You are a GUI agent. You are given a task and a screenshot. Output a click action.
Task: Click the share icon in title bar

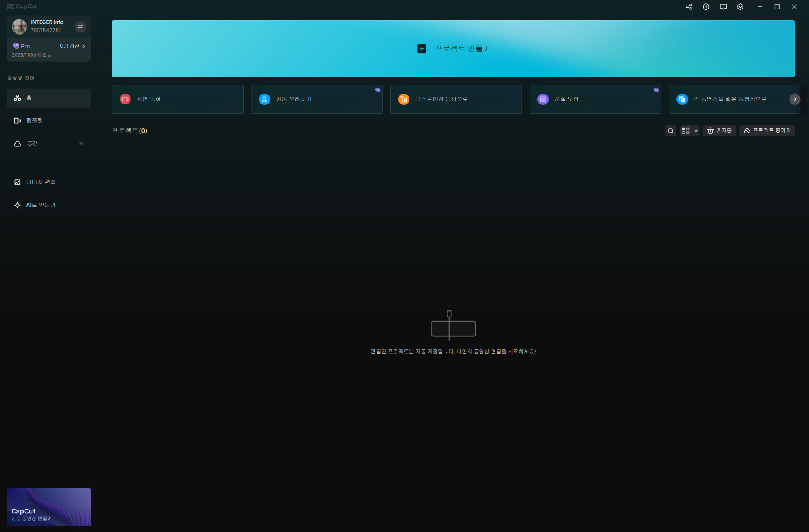pos(689,7)
